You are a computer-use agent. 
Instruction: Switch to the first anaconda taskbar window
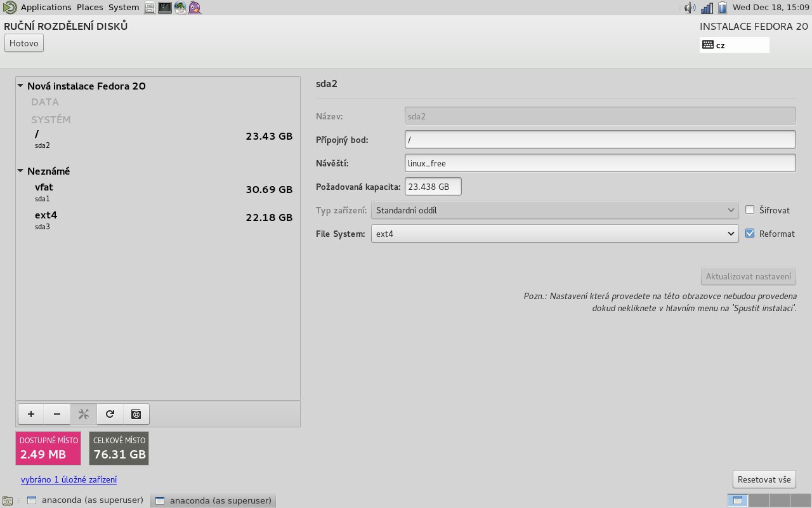pos(85,500)
